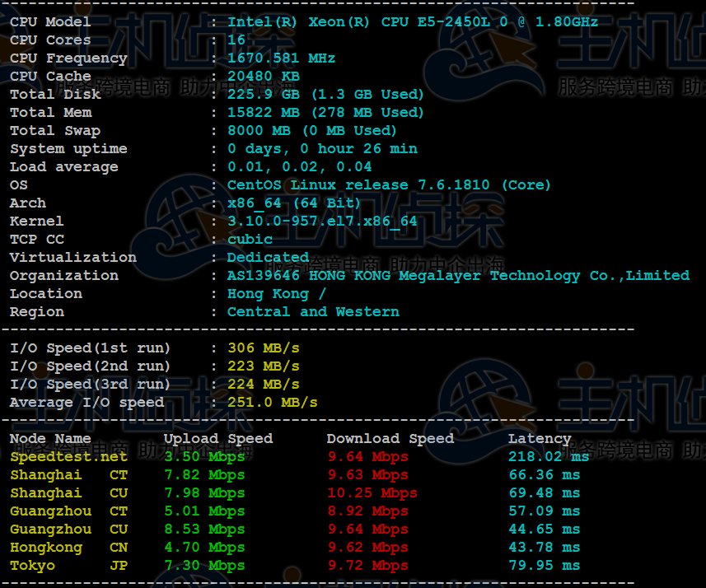Click Shanghai CT latency 66.36 ms

click(x=545, y=475)
